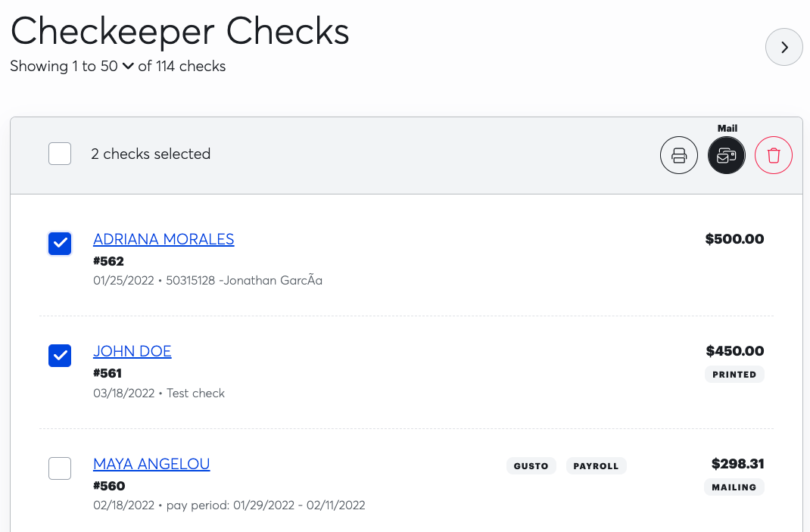This screenshot has height=532, width=810.
Task: Deselect Adriana Morales's check
Action: [x=59, y=243]
